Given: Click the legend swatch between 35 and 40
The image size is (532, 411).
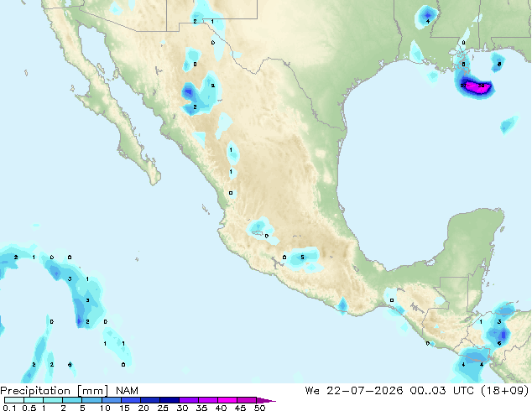Looking at the screenshot, I should [208, 400].
